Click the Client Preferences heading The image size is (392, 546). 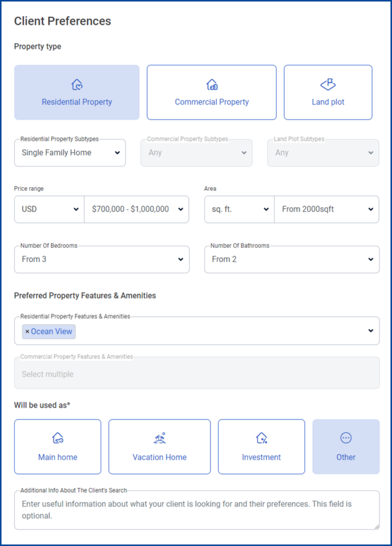pyautogui.click(x=63, y=21)
